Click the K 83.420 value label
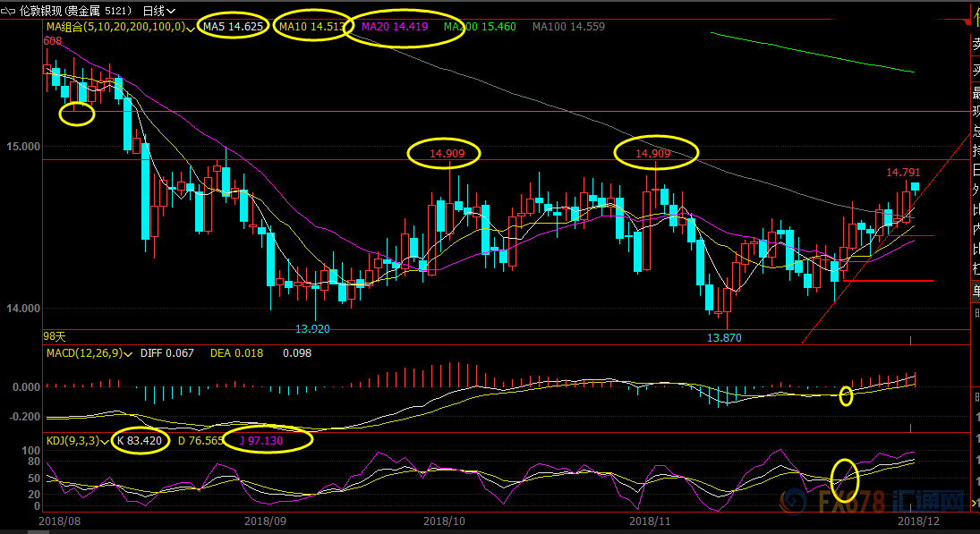 [x=140, y=440]
